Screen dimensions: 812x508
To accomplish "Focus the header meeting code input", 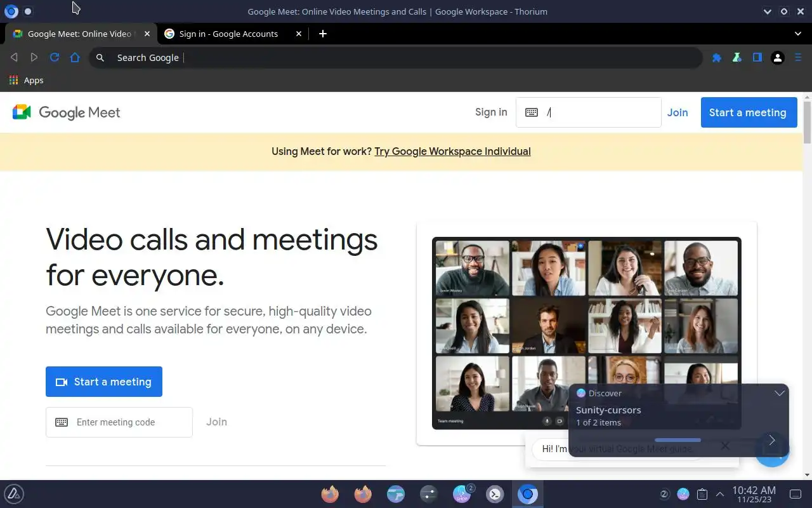I will tap(589, 112).
